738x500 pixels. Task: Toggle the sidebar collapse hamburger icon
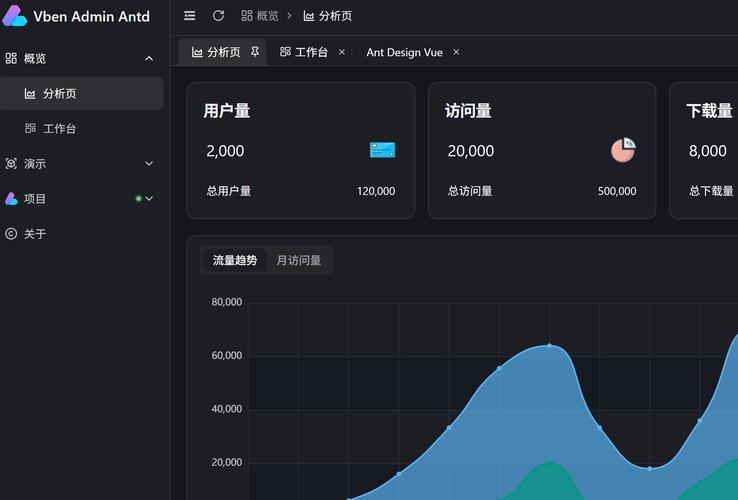pos(190,16)
